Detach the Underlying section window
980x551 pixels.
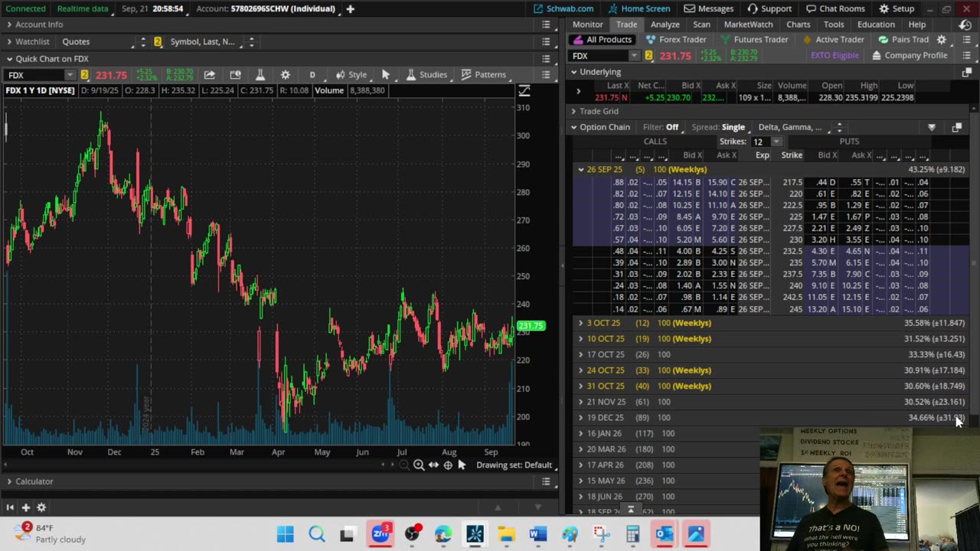(967, 72)
